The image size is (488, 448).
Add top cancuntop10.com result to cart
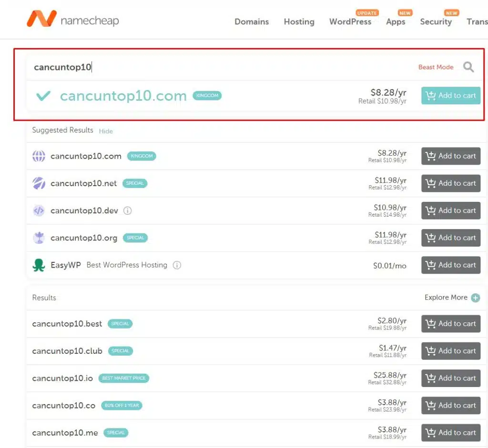(451, 95)
